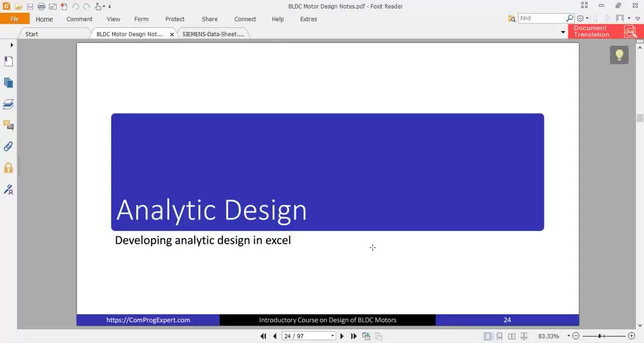Image resolution: width=644 pixels, height=343 pixels.
Task: Close the BLDC Motor Design Notes tab
Action: tap(172, 35)
